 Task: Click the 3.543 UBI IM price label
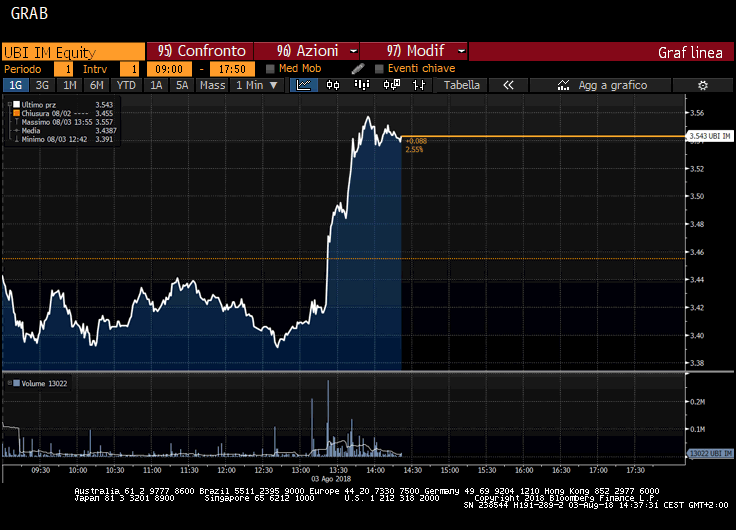709,136
